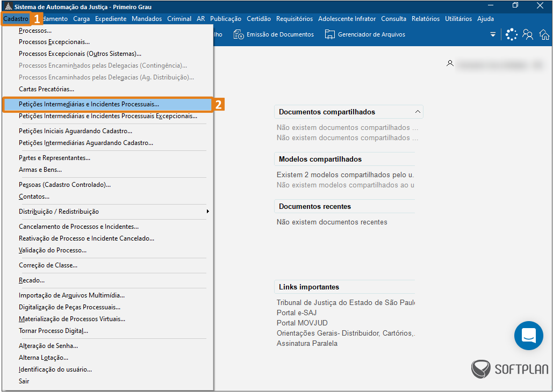Collapse the Documentos compartilhados panel chevron

click(418, 112)
